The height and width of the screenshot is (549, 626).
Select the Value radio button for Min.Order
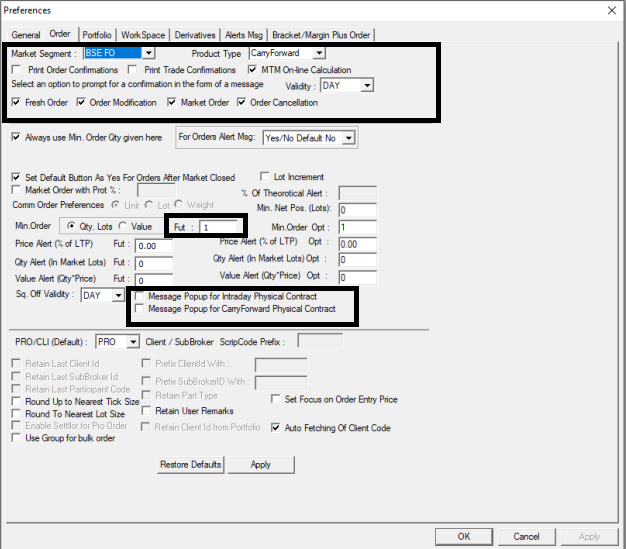(x=123, y=227)
